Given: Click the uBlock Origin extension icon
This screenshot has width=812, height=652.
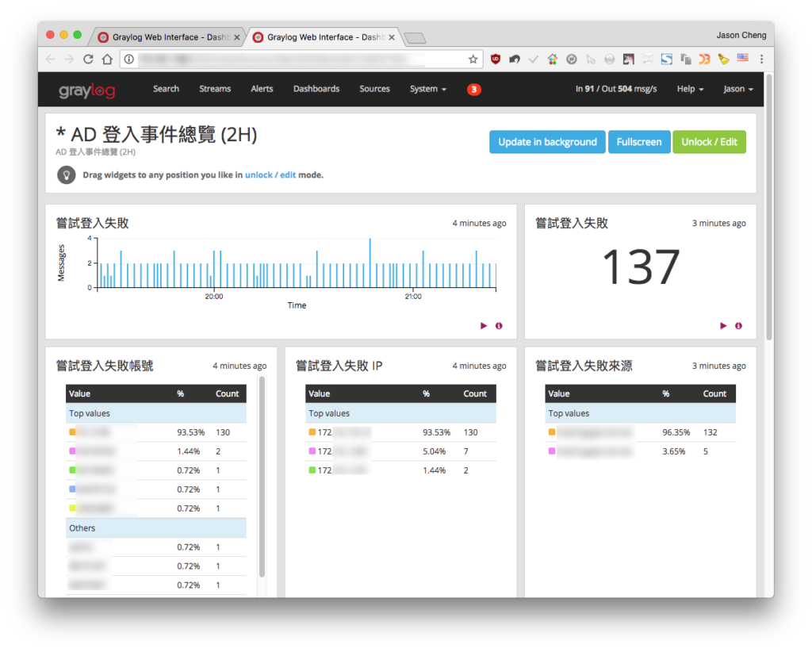Looking at the screenshot, I should 496,59.
